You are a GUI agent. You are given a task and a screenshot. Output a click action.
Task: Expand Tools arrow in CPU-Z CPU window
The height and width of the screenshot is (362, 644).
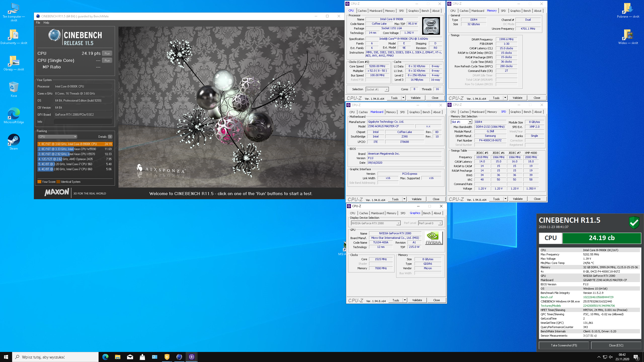pos(404,98)
